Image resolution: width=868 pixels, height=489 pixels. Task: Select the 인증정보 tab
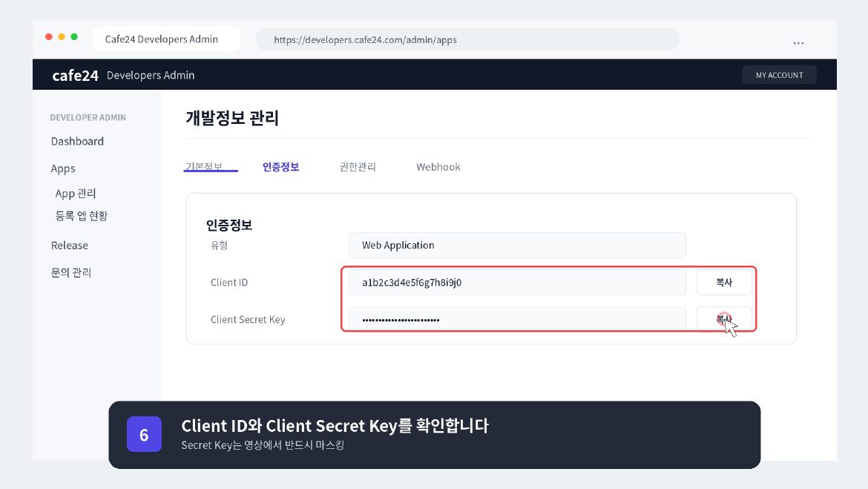click(280, 167)
